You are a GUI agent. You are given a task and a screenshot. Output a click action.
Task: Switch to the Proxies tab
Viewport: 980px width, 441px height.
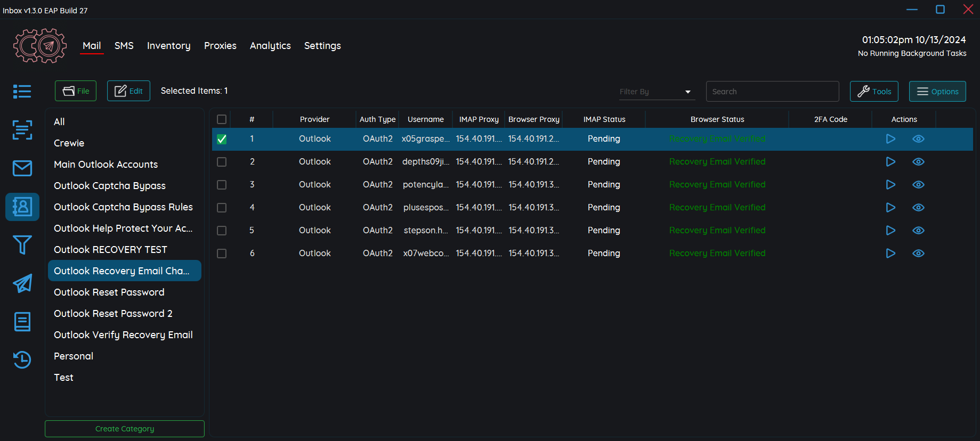[220, 46]
